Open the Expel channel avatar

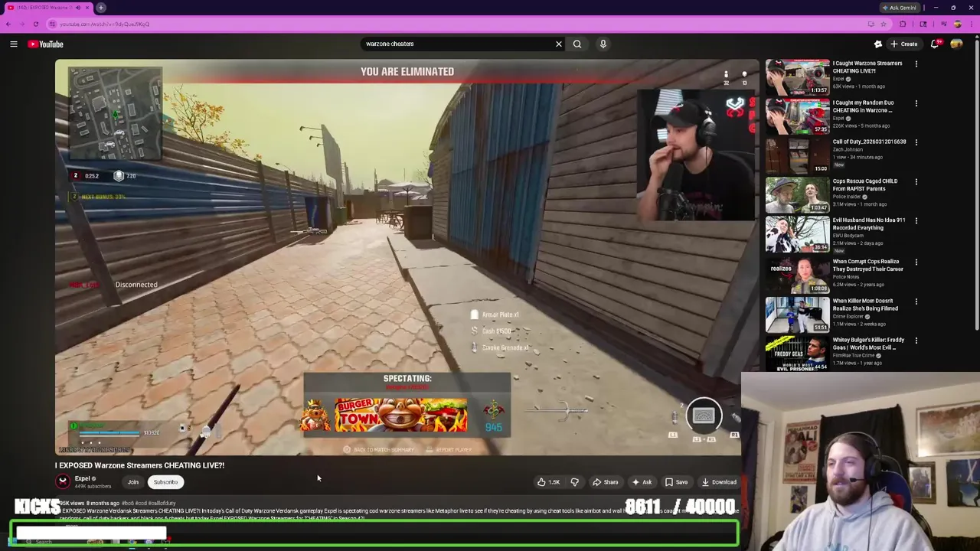tap(63, 481)
